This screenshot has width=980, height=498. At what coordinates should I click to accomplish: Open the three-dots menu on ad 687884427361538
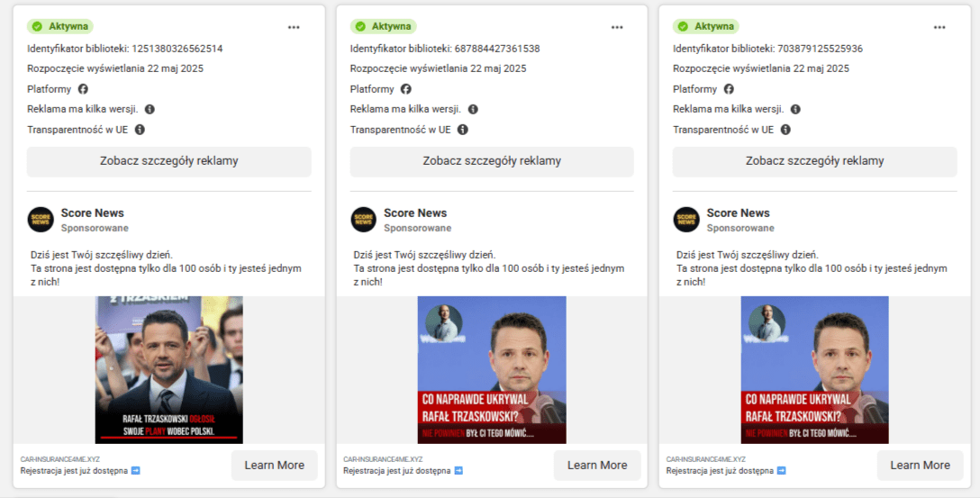pyautogui.click(x=617, y=28)
